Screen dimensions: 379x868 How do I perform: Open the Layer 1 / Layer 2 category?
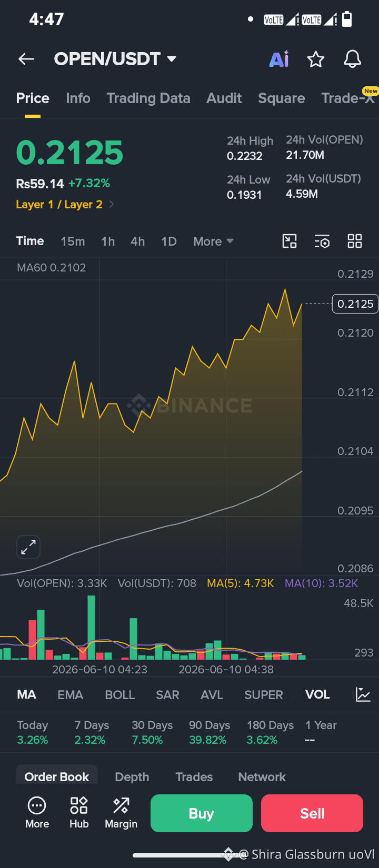(x=65, y=204)
